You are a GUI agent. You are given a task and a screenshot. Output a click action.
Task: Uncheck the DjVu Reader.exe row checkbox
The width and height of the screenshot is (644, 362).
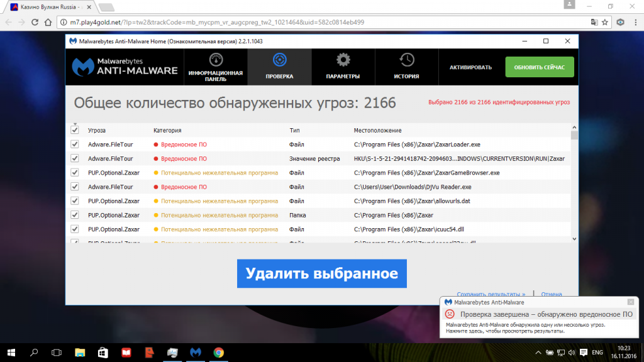[x=74, y=187]
